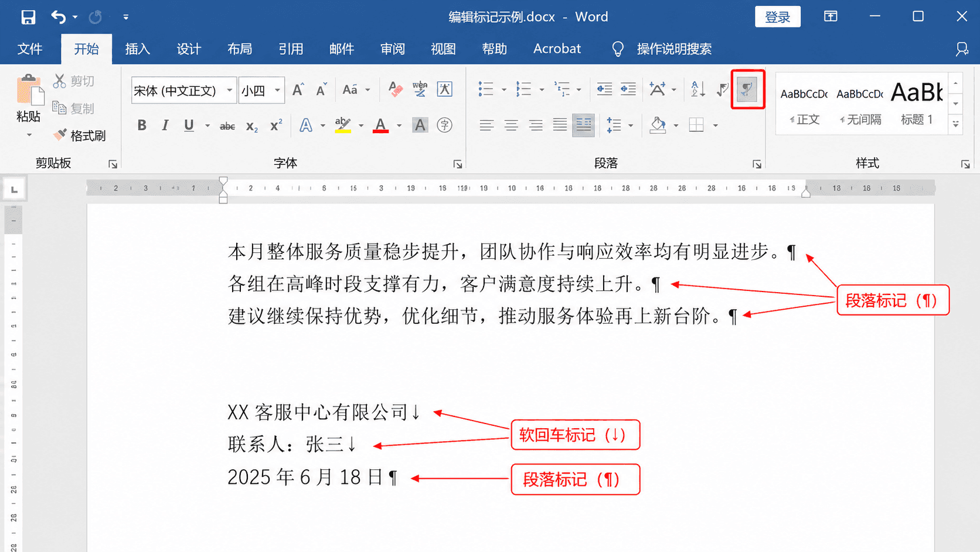Image resolution: width=980 pixels, height=552 pixels.
Task: Open the font color dropdown arrow
Action: [x=399, y=126]
